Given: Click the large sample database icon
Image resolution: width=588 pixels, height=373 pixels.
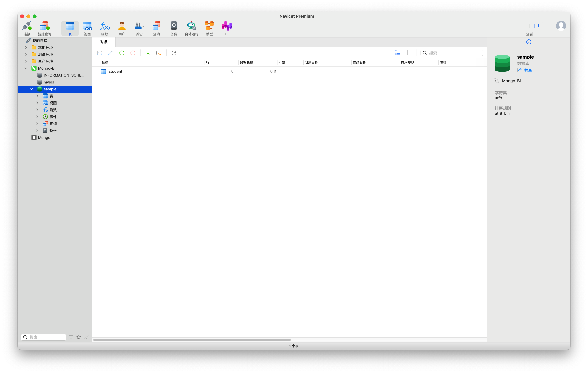Looking at the screenshot, I should click(x=502, y=63).
